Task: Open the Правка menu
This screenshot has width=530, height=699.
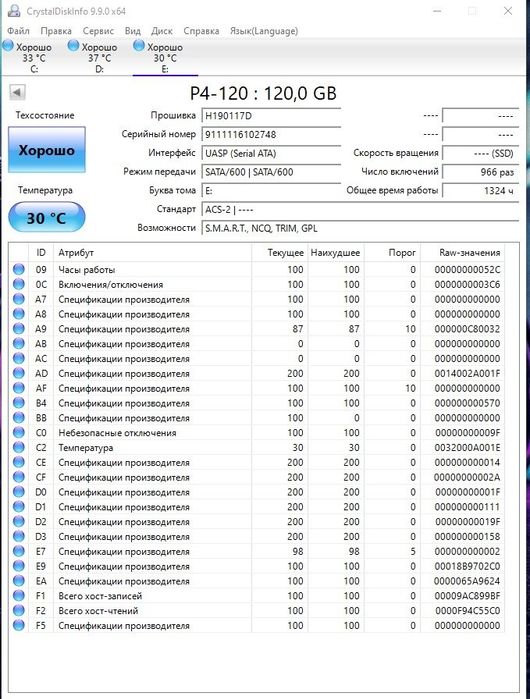Action: (x=56, y=31)
